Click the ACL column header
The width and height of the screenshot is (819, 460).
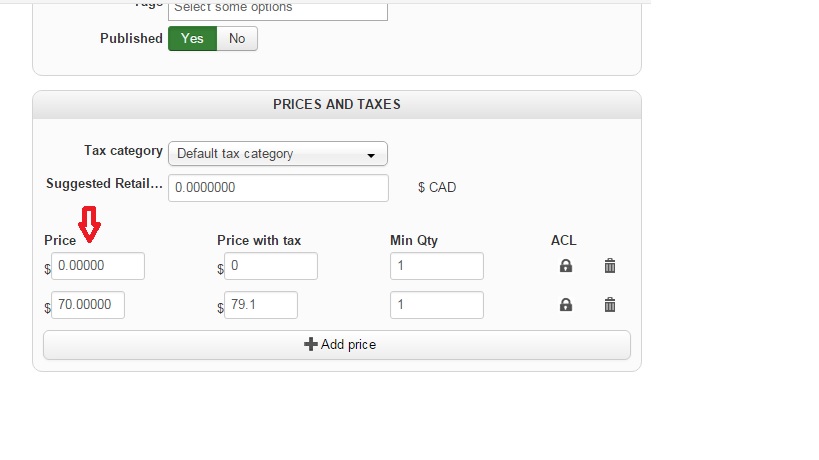[564, 240]
